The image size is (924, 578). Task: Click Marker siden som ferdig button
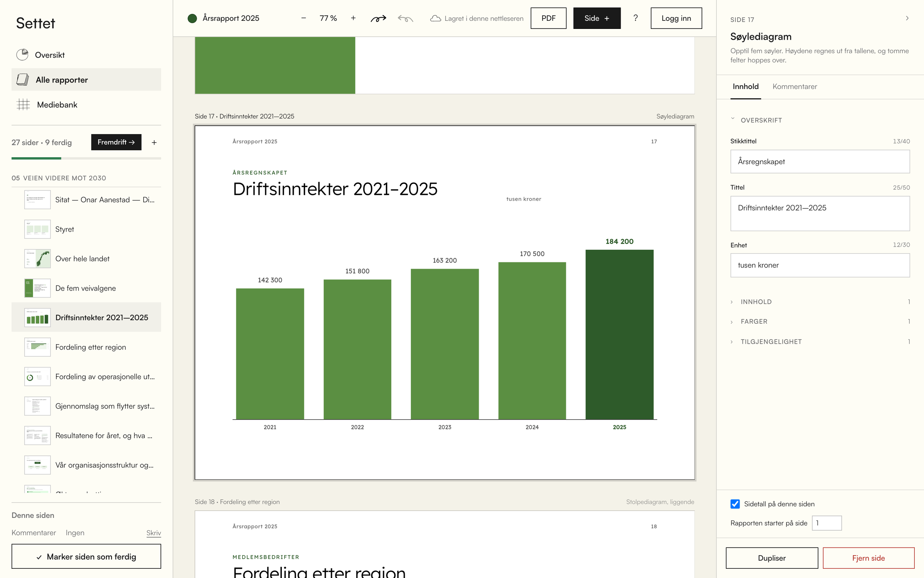tap(86, 556)
